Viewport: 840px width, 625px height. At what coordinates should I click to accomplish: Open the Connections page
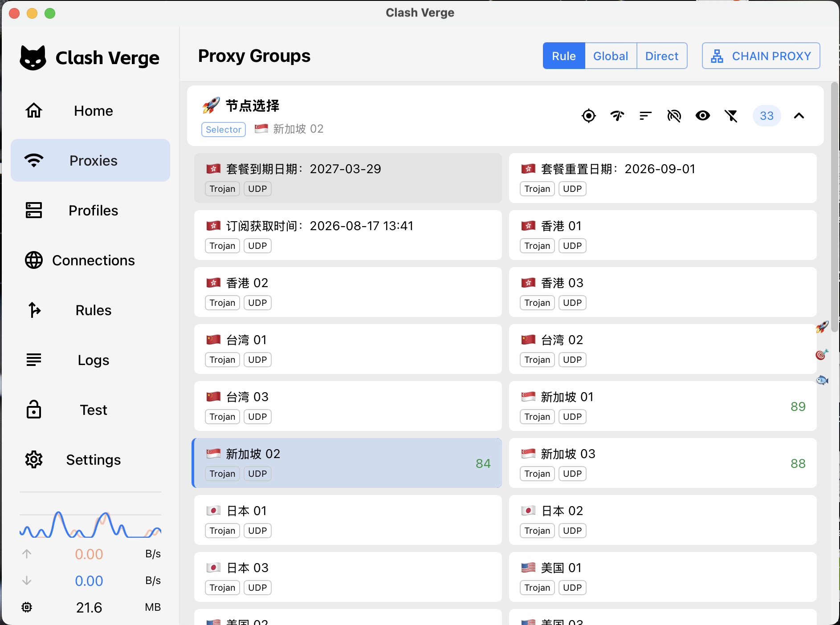[90, 260]
